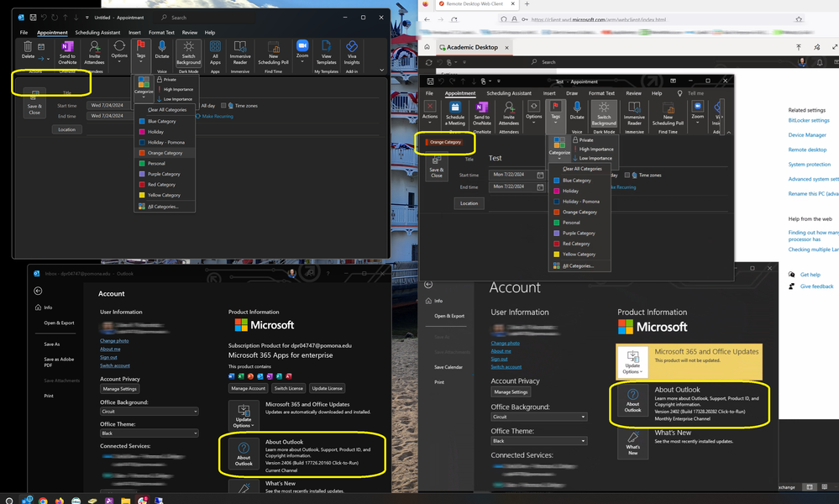Click What's New button in remote Account page

point(632,444)
